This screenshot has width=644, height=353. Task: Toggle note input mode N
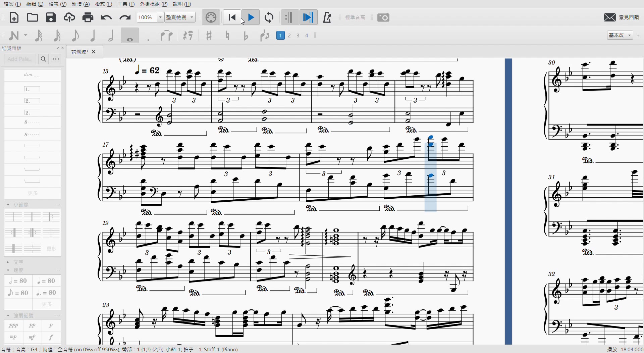click(14, 35)
